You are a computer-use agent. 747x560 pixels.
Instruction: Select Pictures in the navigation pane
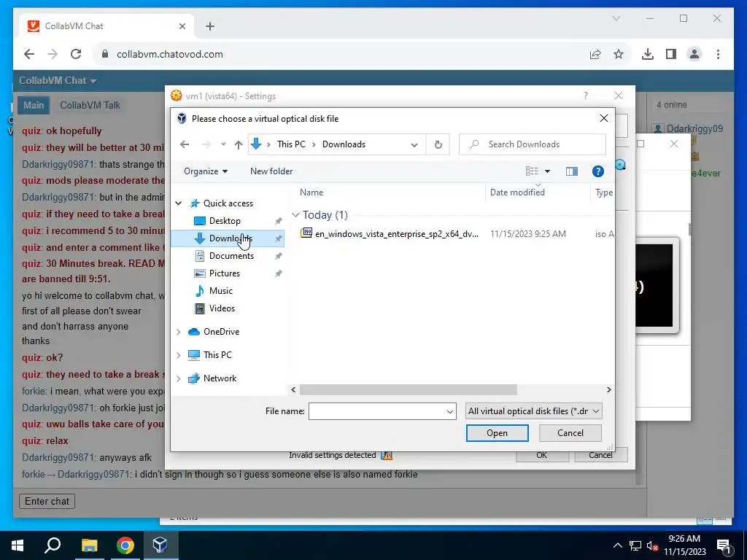click(225, 274)
